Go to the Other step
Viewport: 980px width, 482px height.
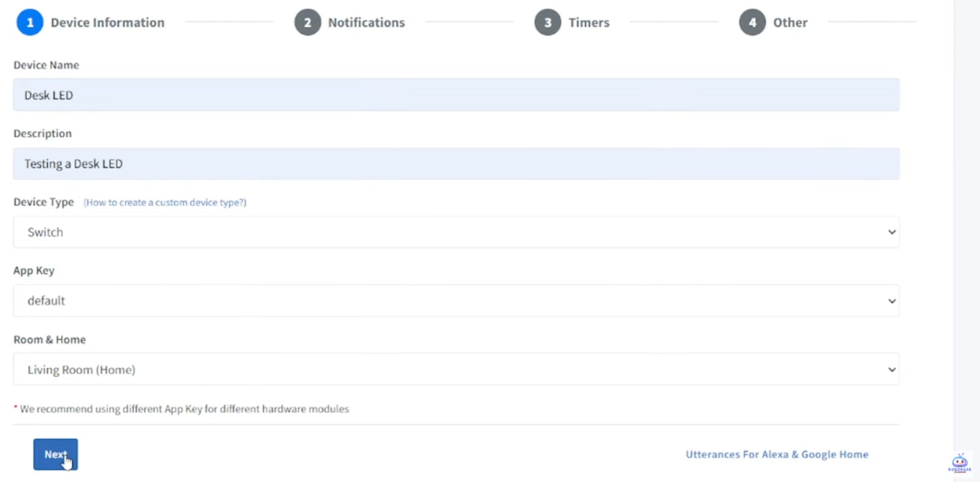(790, 23)
